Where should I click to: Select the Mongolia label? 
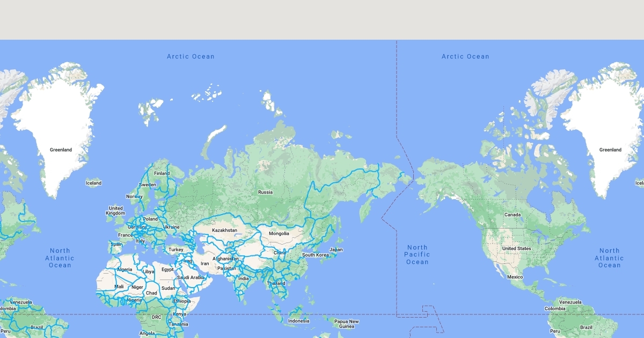(x=279, y=233)
